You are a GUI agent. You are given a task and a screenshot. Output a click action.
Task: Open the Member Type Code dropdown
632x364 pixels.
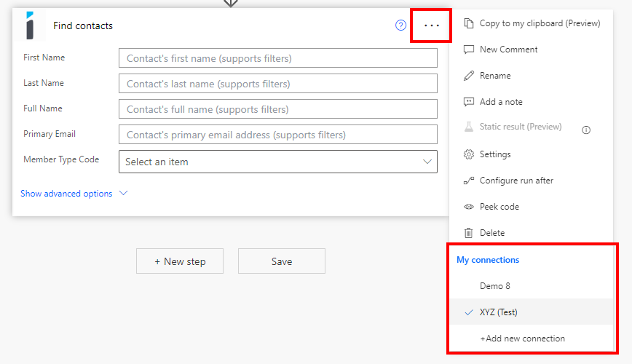coord(278,162)
